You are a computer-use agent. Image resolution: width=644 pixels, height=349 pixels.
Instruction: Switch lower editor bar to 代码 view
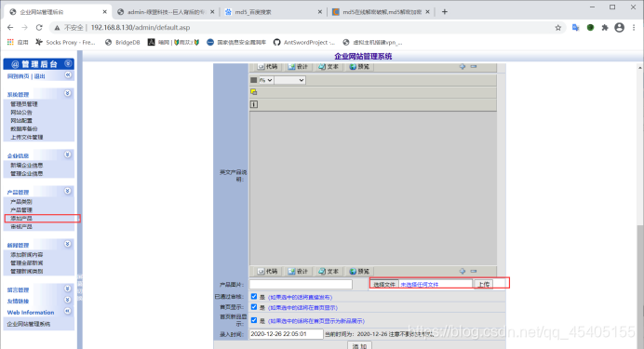tap(267, 272)
